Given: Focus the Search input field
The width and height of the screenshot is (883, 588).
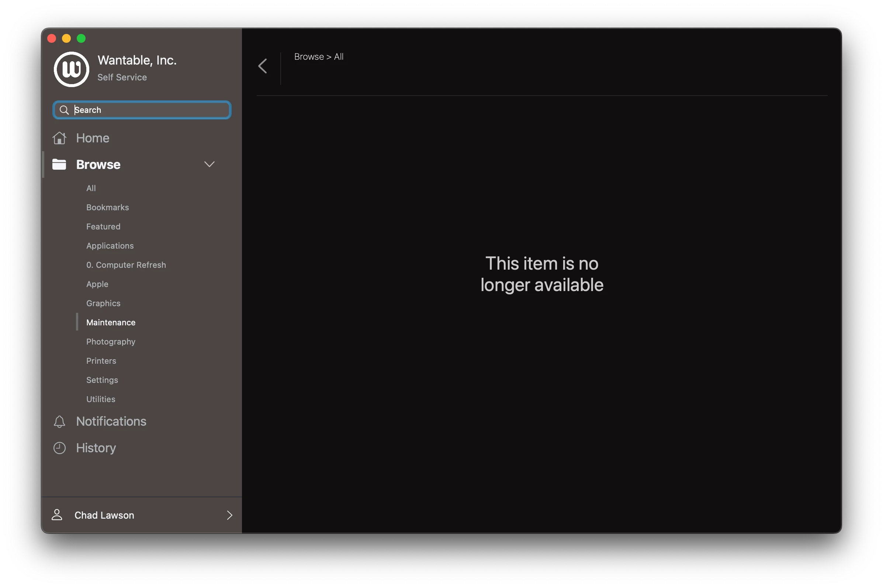Looking at the screenshot, I should (x=150, y=110).
